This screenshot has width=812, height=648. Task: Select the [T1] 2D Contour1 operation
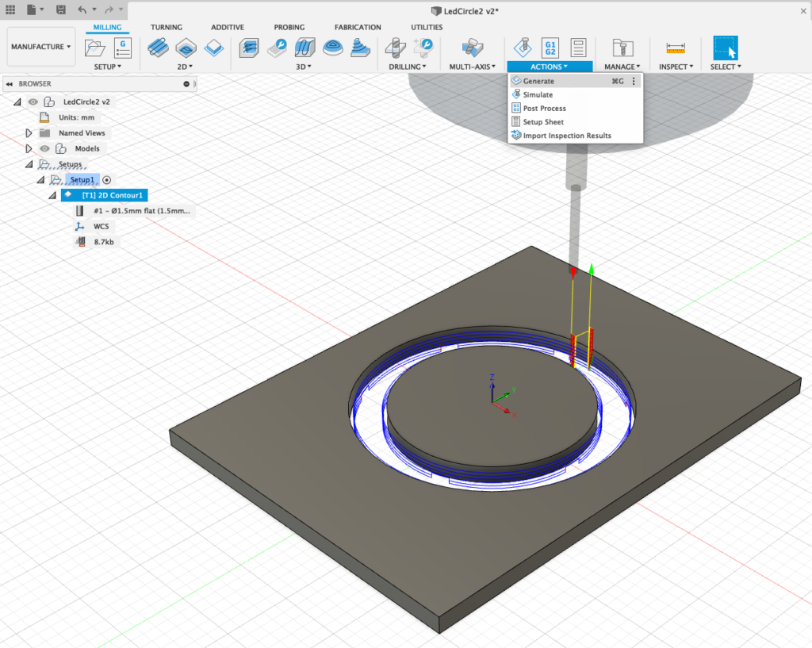[x=105, y=195]
